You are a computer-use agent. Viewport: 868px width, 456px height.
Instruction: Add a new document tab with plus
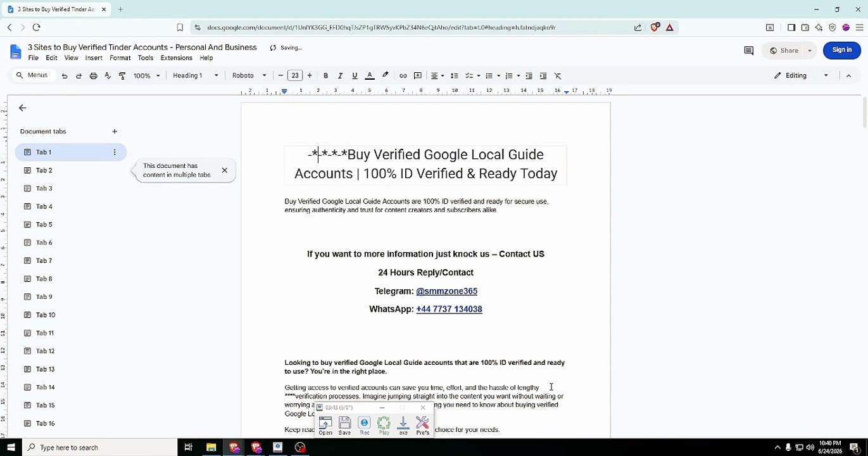tap(115, 132)
